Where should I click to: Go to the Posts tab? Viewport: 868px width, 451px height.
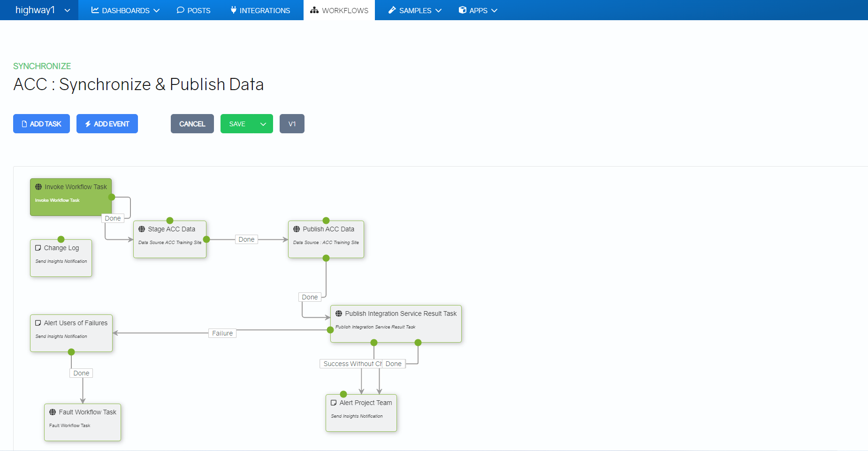193,10
